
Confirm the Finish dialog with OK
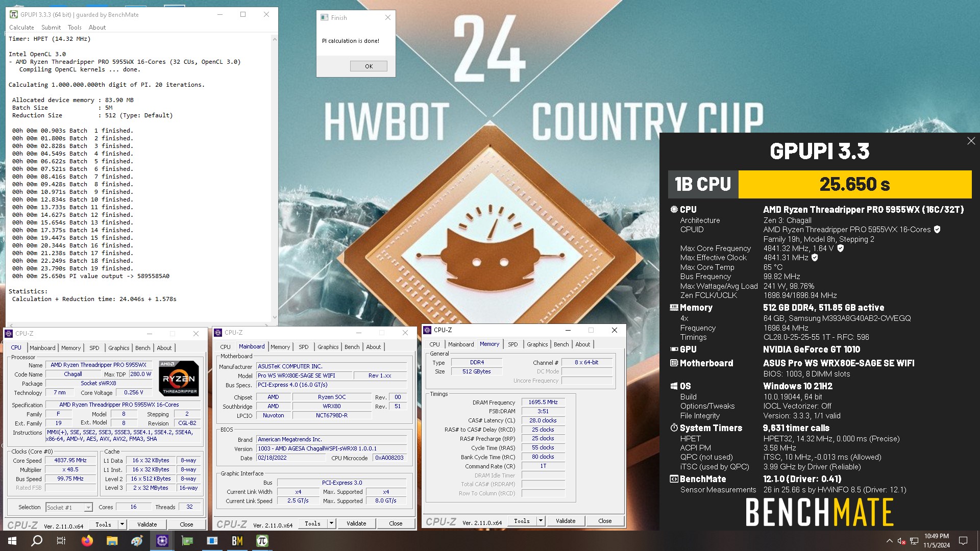(369, 66)
